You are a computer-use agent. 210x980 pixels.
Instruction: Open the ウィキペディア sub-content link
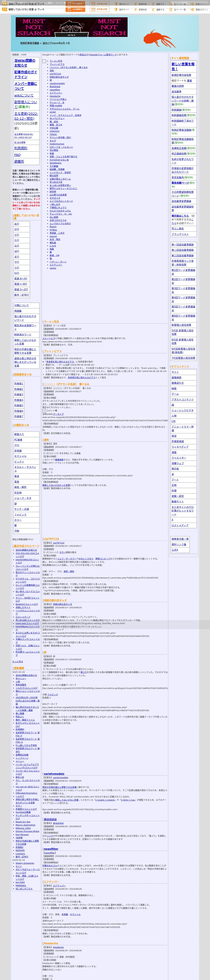pos(180,447)
